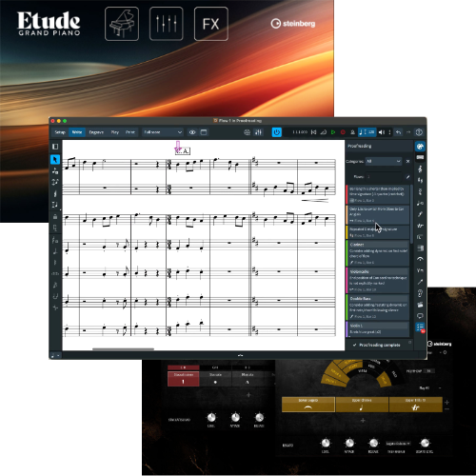Open the Full score layout dropdown

click(x=163, y=132)
